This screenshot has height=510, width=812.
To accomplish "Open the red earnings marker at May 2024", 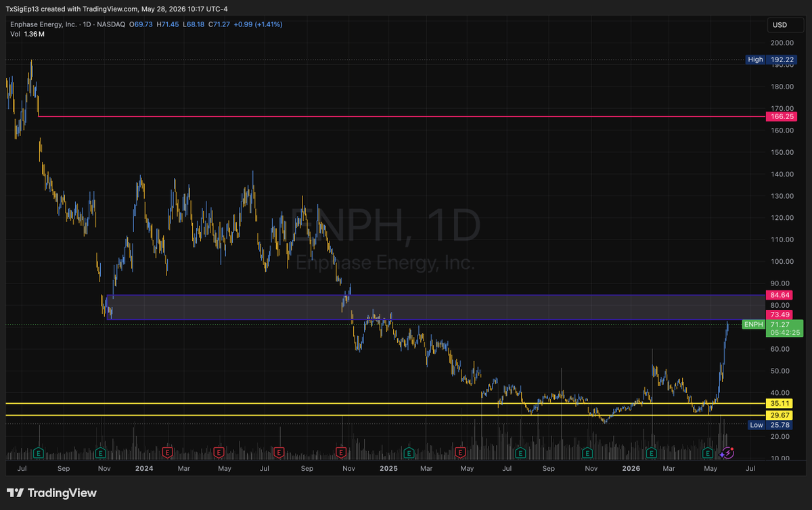I will click(219, 452).
